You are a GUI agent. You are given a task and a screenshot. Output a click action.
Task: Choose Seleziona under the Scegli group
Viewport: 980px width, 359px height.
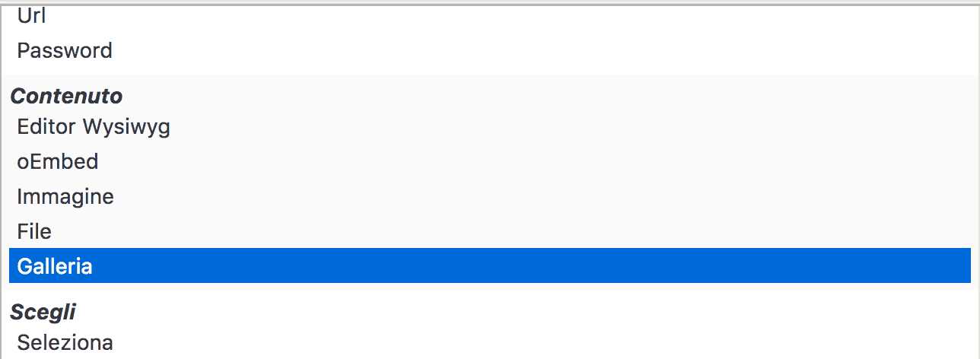click(x=490, y=342)
